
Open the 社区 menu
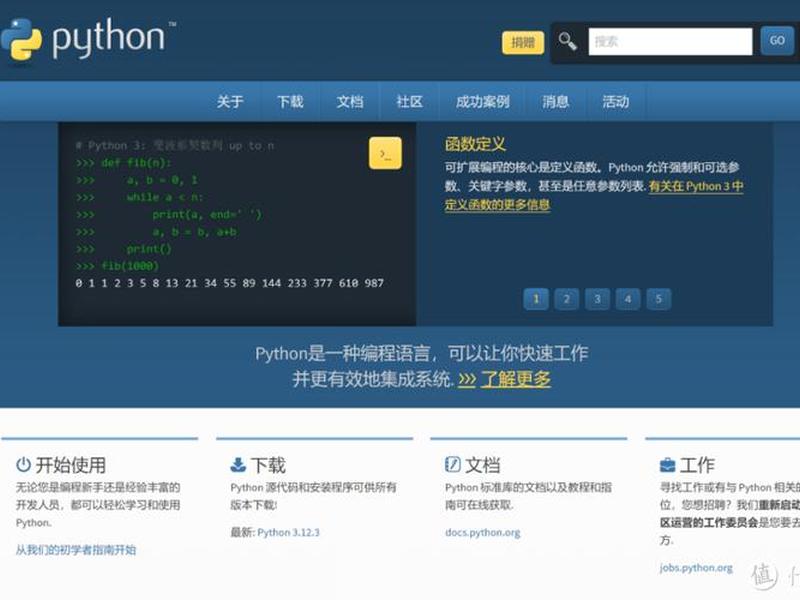410,102
